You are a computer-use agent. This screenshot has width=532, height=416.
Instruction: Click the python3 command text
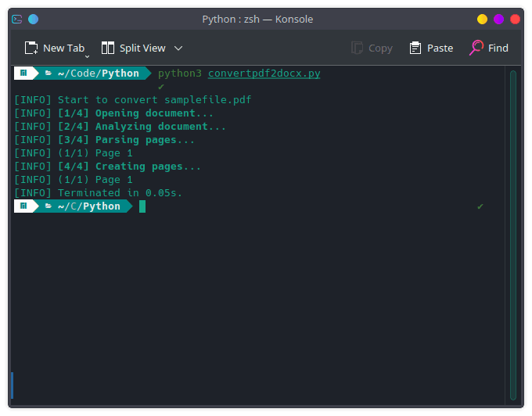(180, 74)
